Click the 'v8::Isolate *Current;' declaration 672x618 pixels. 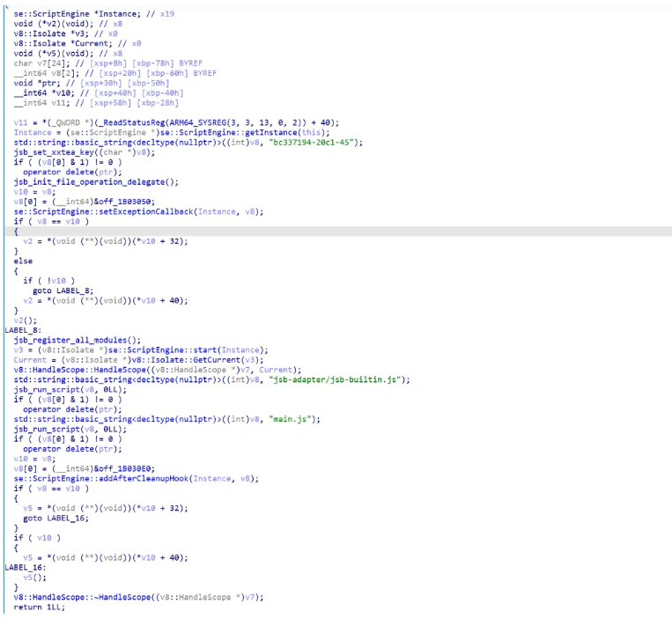point(64,44)
